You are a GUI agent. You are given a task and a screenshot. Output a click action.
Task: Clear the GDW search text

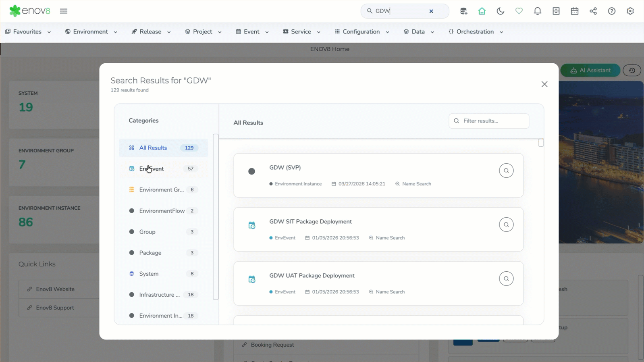[431, 11]
